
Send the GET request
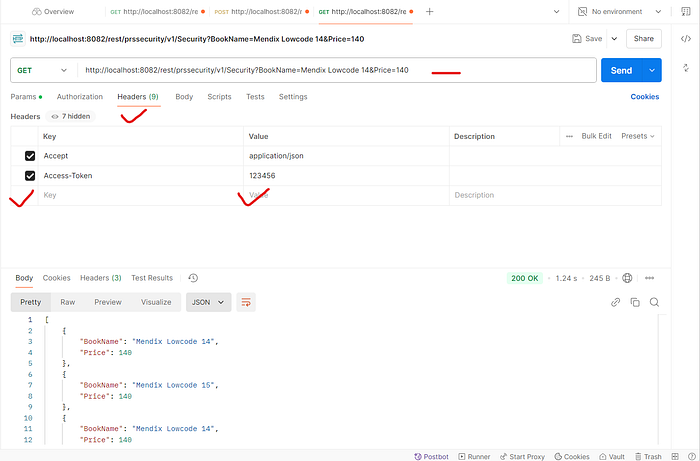620,70
